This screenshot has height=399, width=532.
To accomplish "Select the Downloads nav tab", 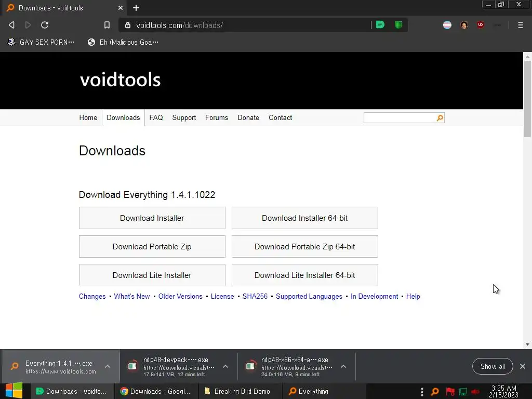I will pos(123,117).
